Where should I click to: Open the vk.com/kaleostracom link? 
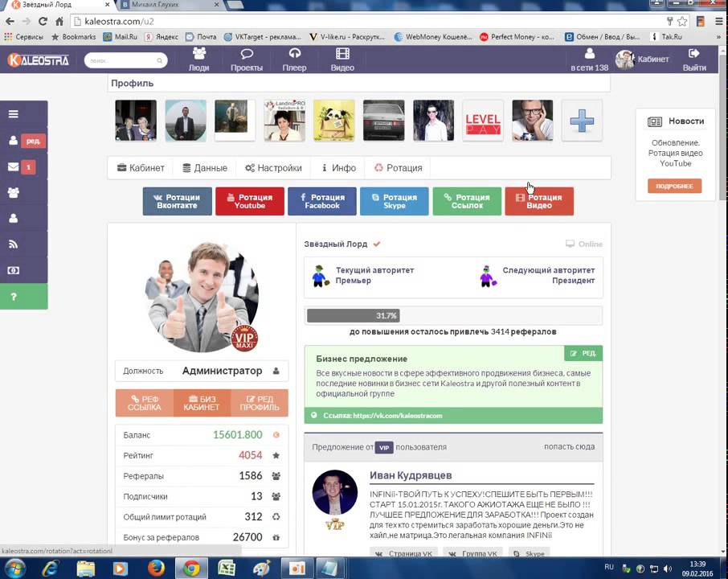[x=398, y=416]
